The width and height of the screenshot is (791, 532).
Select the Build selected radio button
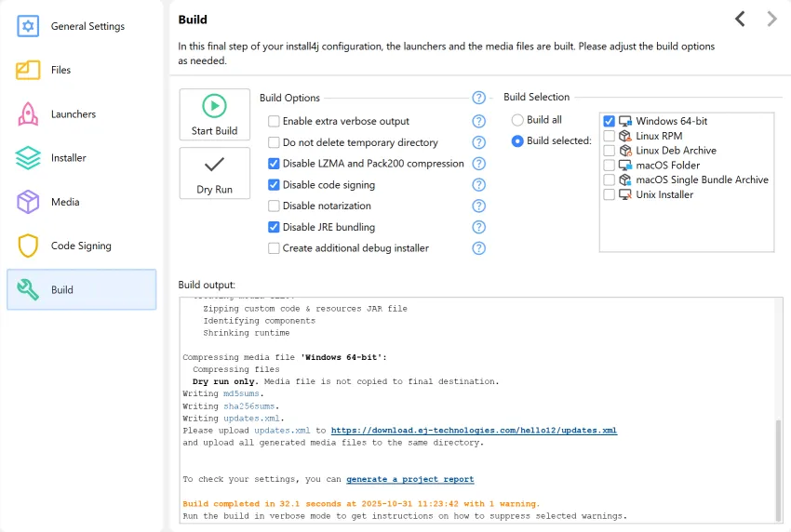[517, 140]
